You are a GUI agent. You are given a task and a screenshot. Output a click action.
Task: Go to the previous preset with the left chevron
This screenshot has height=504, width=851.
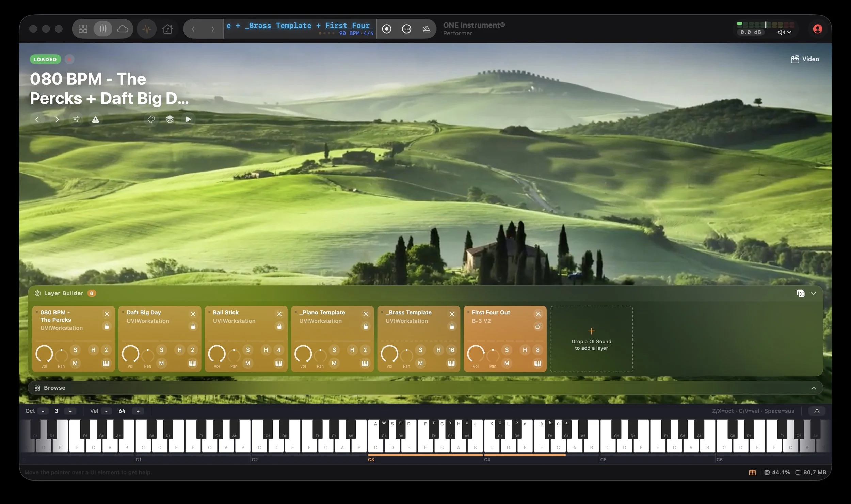(37, 119)
